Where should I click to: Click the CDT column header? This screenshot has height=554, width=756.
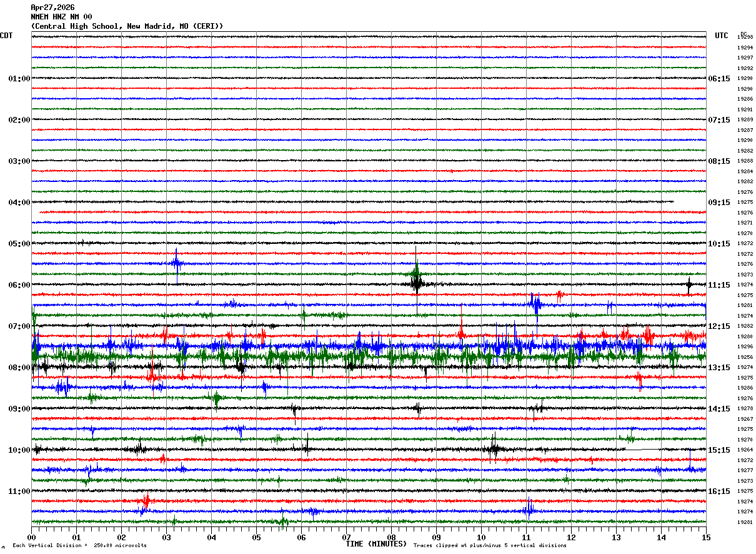pyautogui.click(x=6, y=36)
